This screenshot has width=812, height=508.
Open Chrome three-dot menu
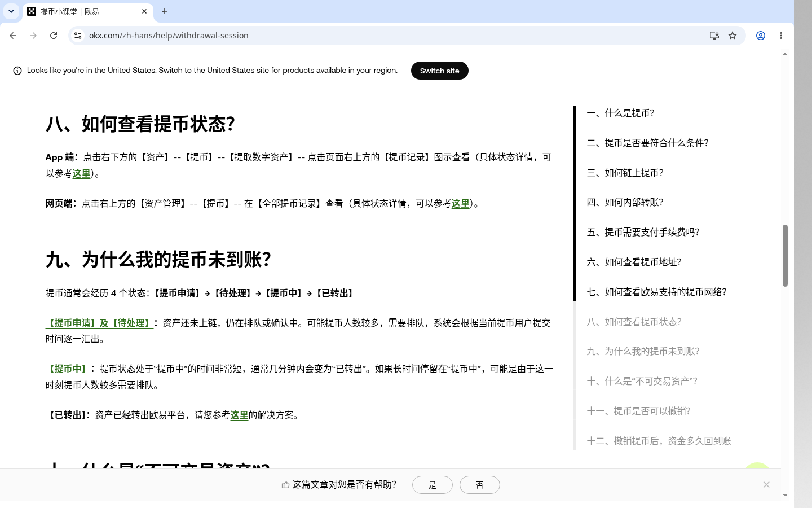click(x=781, y=36)
